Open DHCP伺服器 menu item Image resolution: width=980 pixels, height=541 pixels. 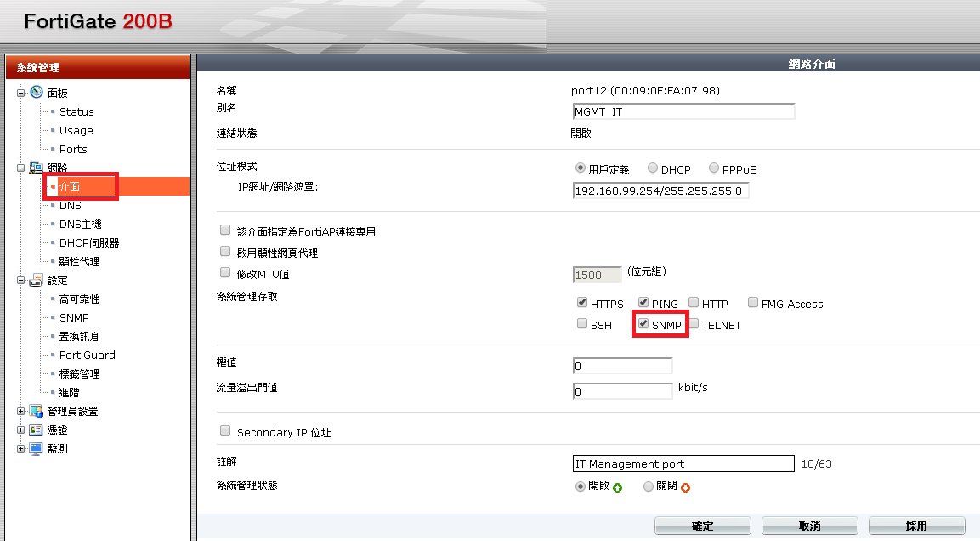pos(88,242)
